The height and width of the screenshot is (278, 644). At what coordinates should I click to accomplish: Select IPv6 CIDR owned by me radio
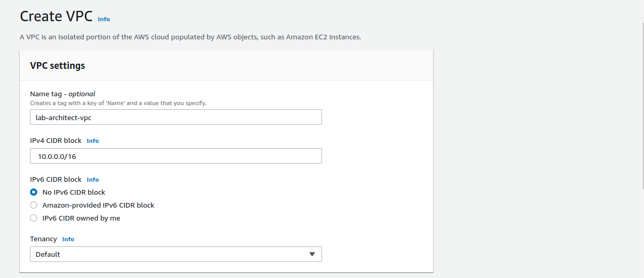[34, 218]
